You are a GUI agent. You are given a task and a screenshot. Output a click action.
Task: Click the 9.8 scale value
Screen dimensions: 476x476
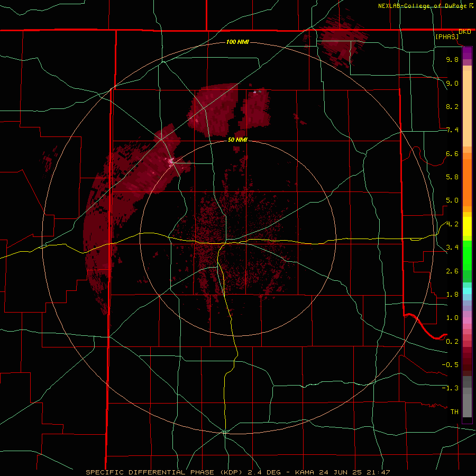pos(452,59)
